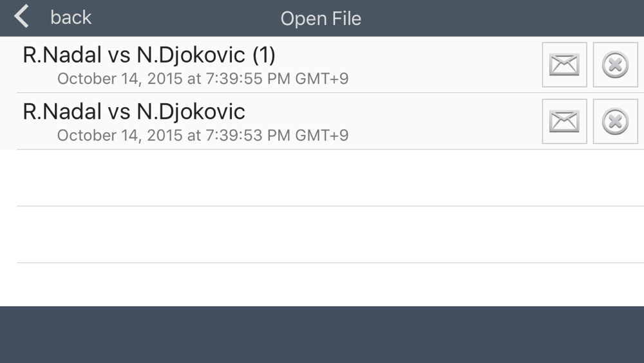Select the 7:39:55 PM timestamp line

[203, 79]
